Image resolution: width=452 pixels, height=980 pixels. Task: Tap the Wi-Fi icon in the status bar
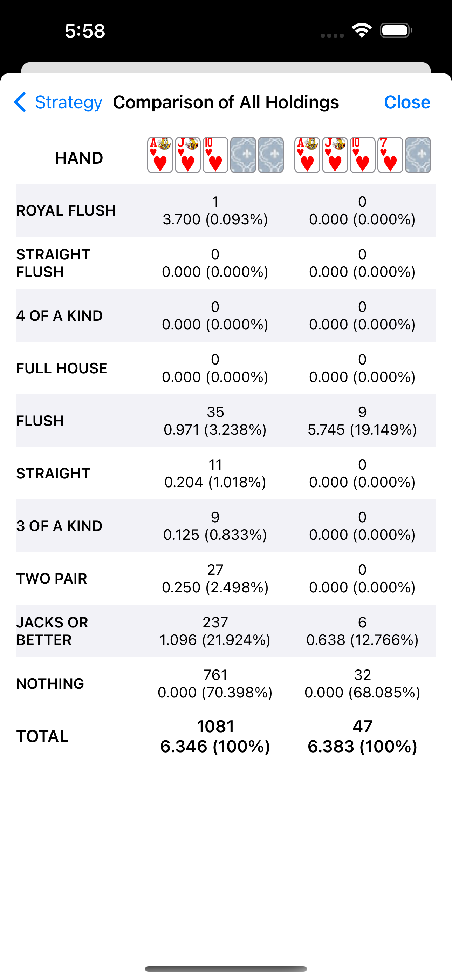point(362,30)
